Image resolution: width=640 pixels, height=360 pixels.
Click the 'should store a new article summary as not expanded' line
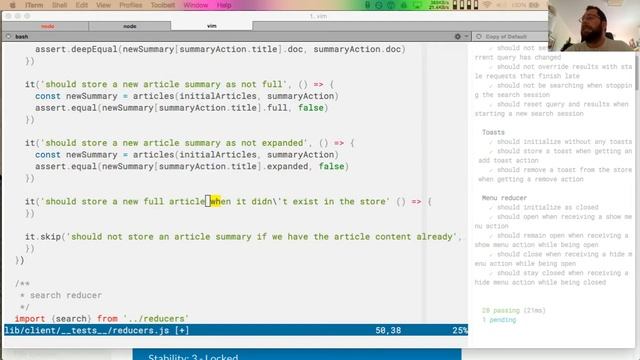click(189, 143)
